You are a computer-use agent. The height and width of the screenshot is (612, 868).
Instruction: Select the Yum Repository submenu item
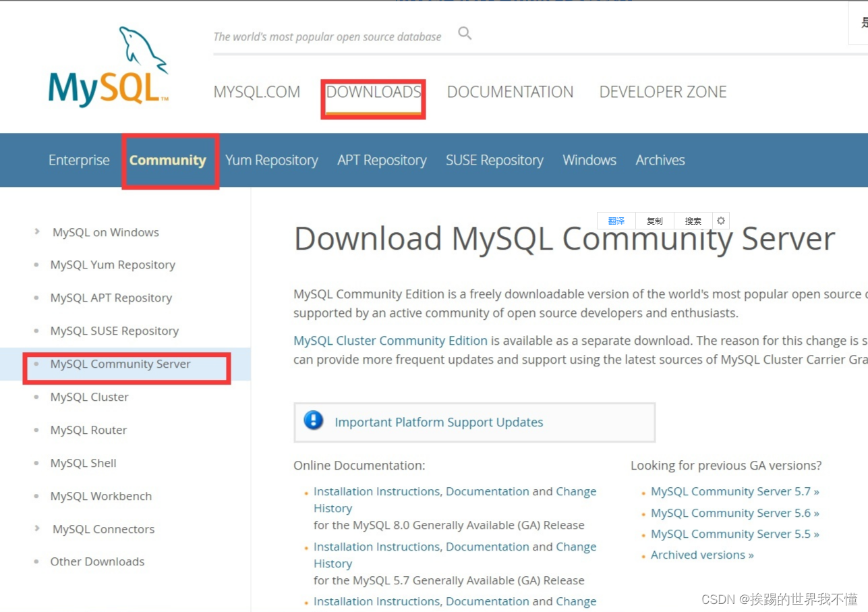pos(272,160)
